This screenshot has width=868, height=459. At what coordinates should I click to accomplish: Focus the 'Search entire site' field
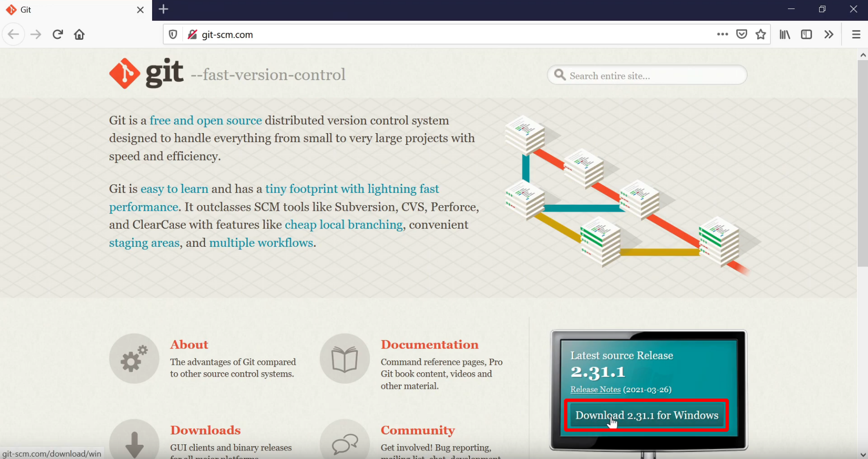[654, 76]
